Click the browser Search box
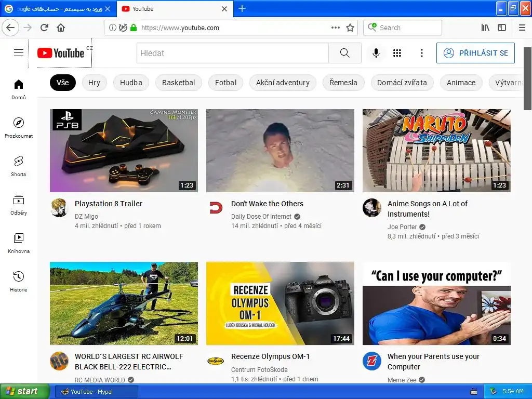Image resolution: width=532 pixels, height=399 pixels. [x=403, y=28]
